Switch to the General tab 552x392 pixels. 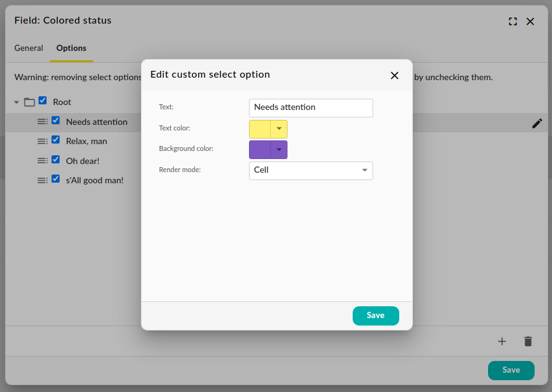click(x=29, y=48)
